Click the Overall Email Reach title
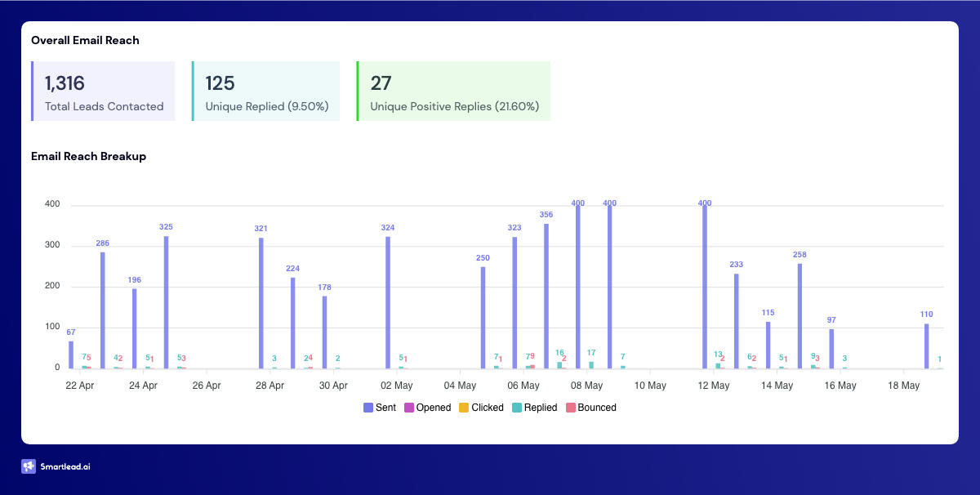980x495 pixels. click(85, 40)
